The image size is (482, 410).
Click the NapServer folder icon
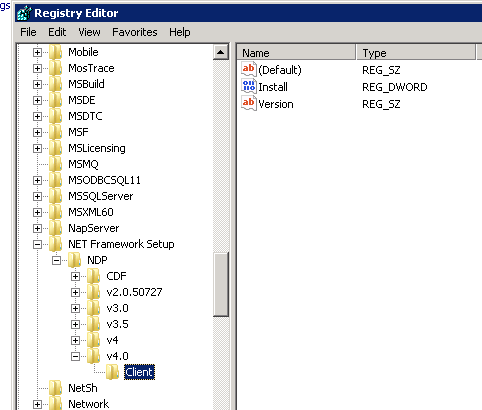tap(55, 228)
